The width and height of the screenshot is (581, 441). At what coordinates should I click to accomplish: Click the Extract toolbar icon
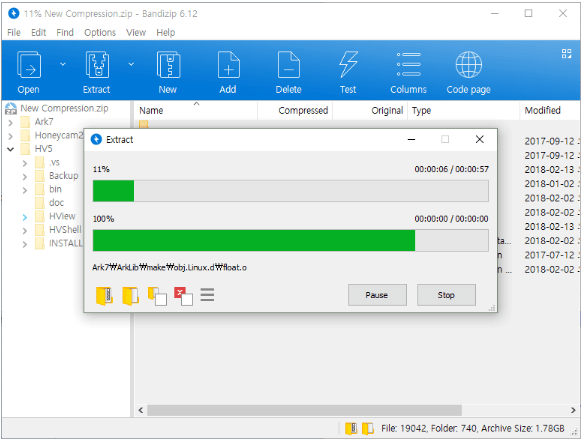tap(97, 65)
